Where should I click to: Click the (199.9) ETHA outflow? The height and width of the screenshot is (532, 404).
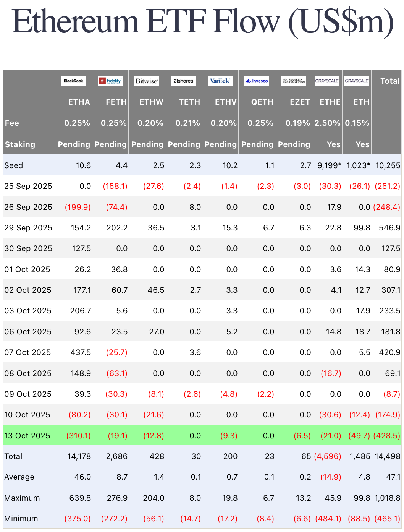pyautogui.click(x=78, y=207)
